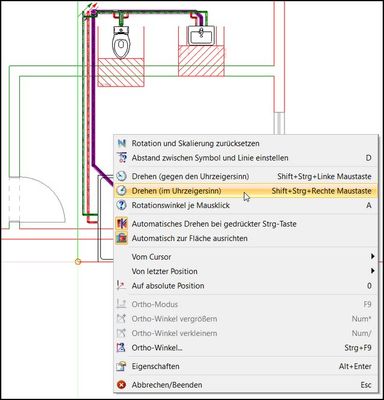Click the greyed Ortho-Modus entry

246,304
